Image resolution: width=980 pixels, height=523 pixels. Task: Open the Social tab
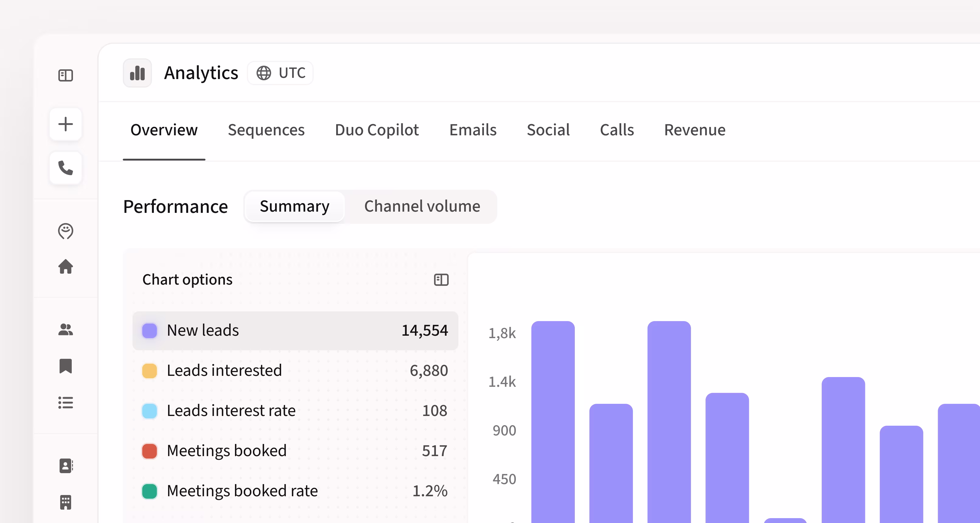[548, 130]
